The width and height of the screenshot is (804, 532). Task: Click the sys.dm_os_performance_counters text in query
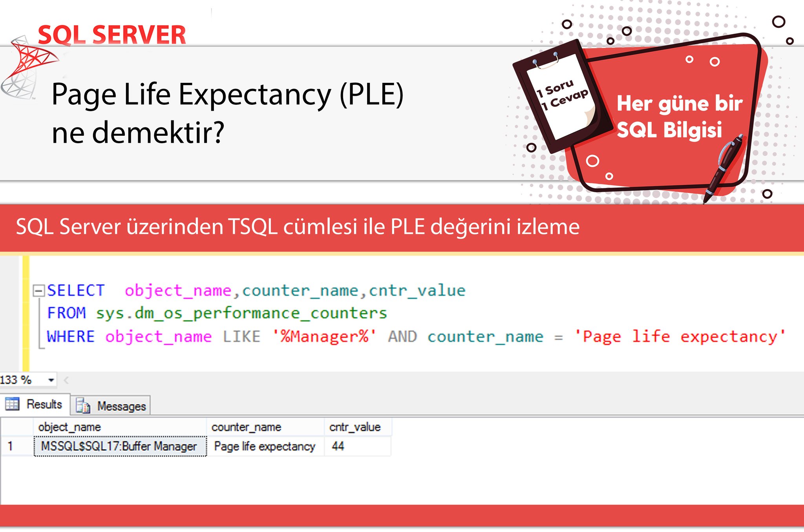point(241,313)
